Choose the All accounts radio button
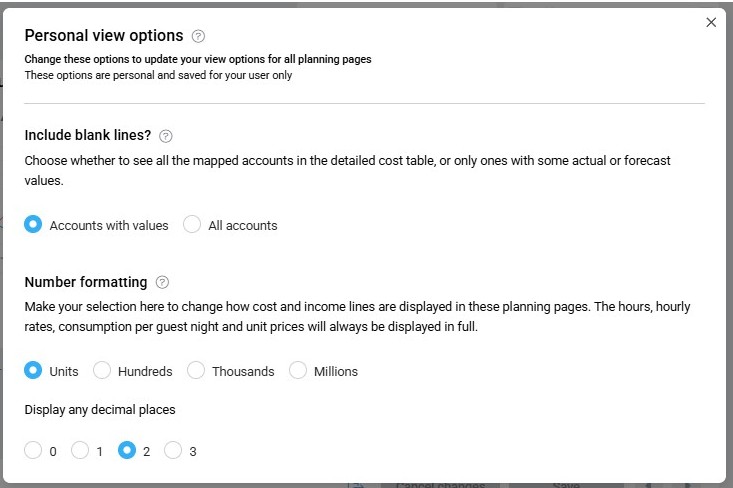The image size is (733, 488). click(192, 225)
